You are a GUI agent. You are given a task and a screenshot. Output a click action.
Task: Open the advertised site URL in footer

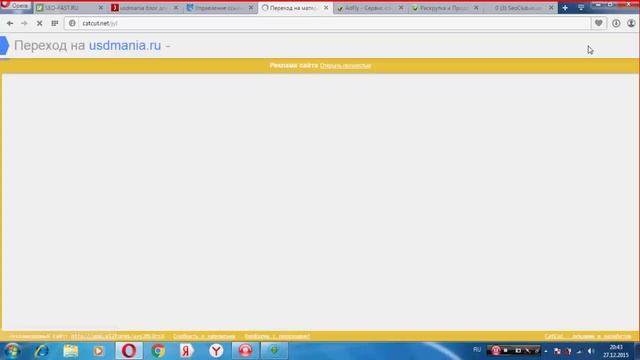coord(118,336)
